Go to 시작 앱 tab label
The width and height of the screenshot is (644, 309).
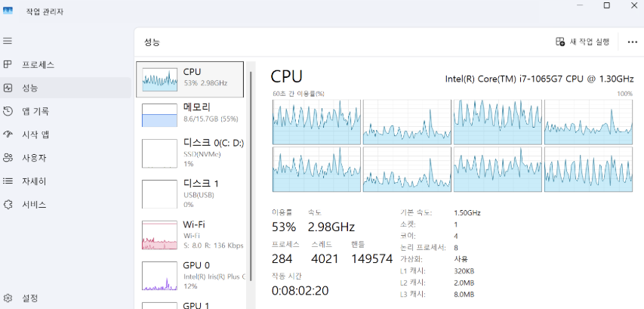(35, 134)
